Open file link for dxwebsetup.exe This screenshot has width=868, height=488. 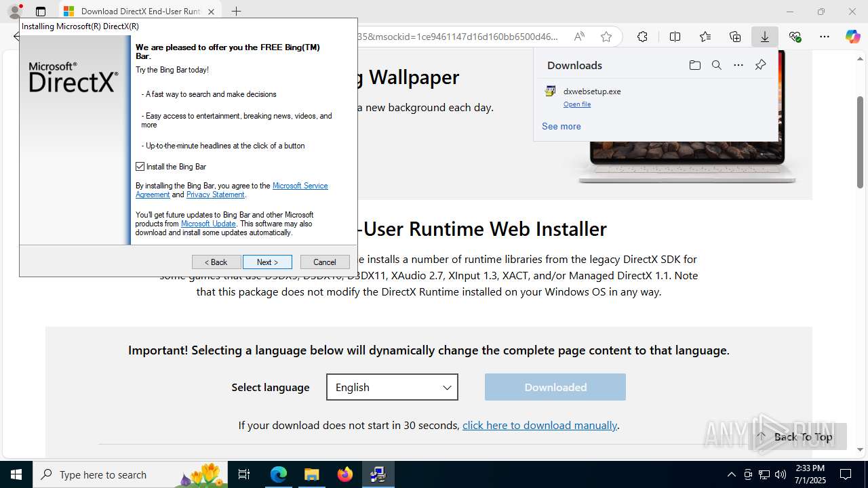tap(577, 104)
